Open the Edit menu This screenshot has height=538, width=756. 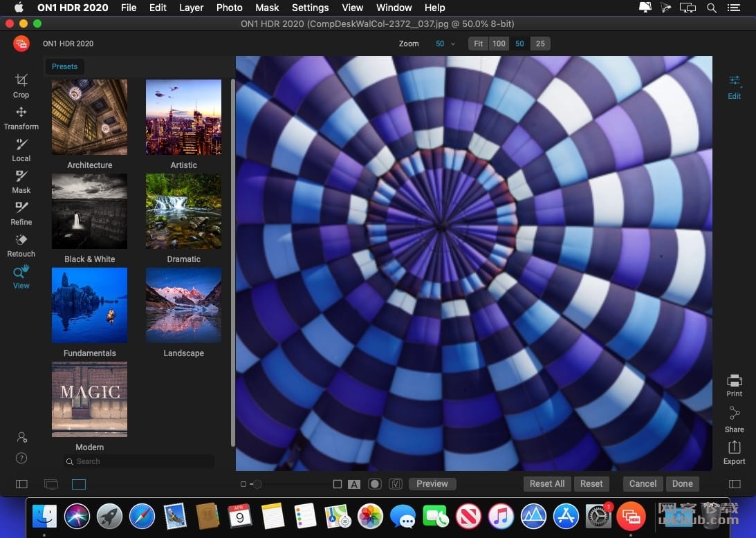click(158, 8)
